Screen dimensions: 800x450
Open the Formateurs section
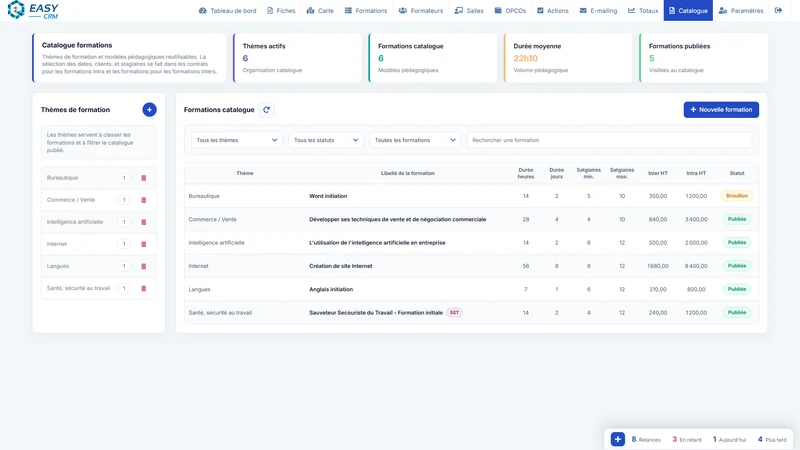tap(421, 11)
